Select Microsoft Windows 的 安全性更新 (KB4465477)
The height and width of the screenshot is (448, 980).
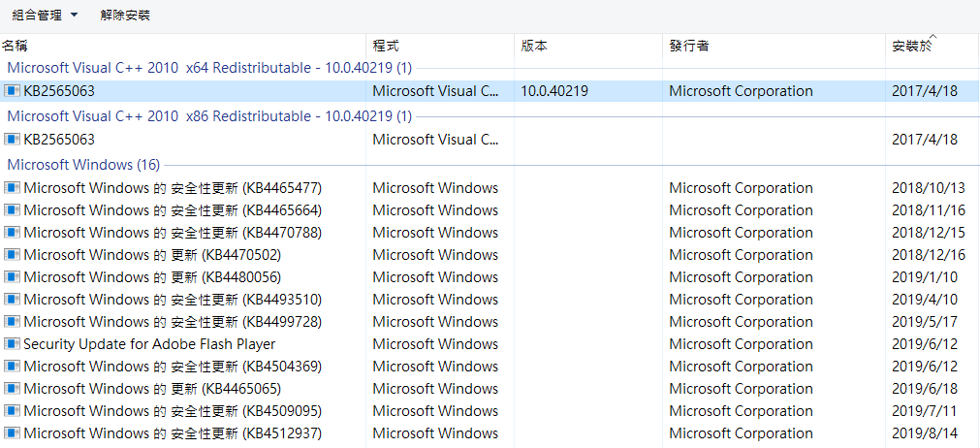tap(174, 188)
